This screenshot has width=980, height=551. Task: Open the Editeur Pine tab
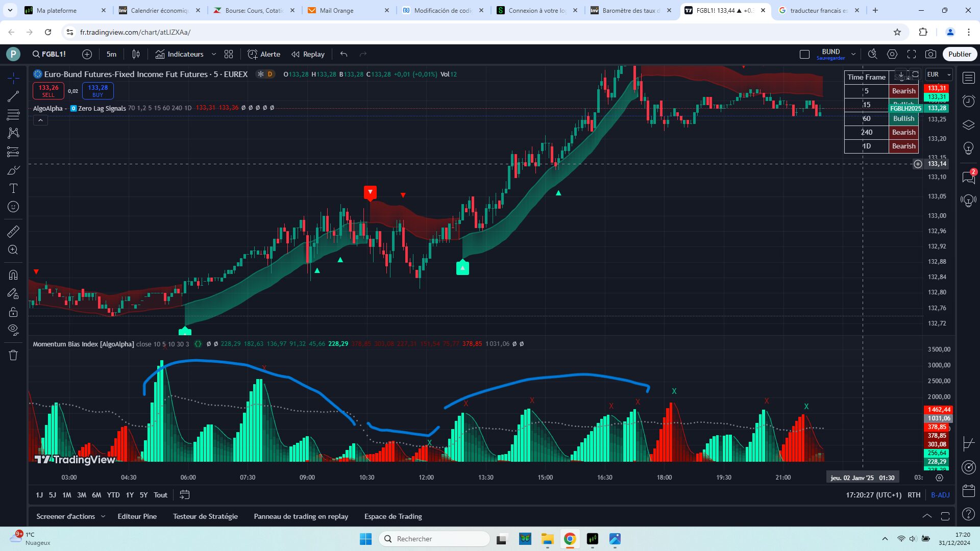coord(137,516)
